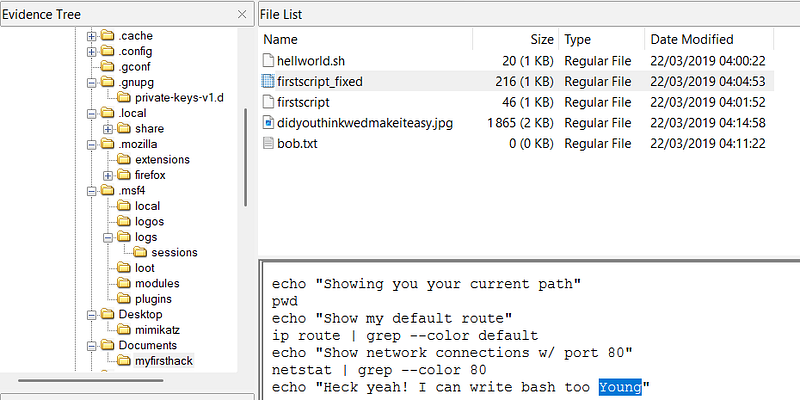This screenshot has height=400, width=800.
Task: Click the Size column header
Action: pyautogui.click(x=541, y=40)
